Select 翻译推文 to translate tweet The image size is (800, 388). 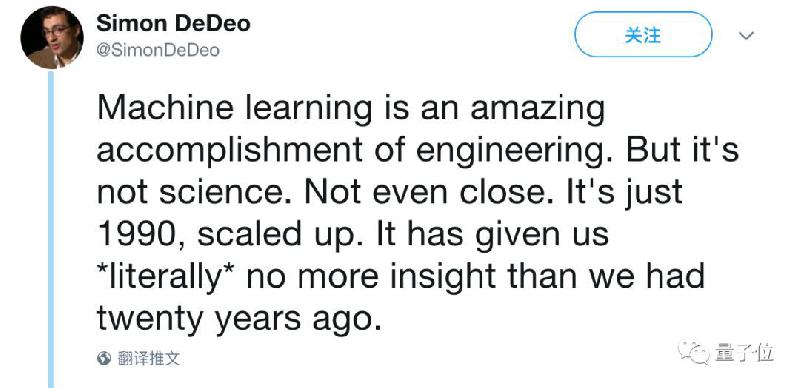pos(148,358)
